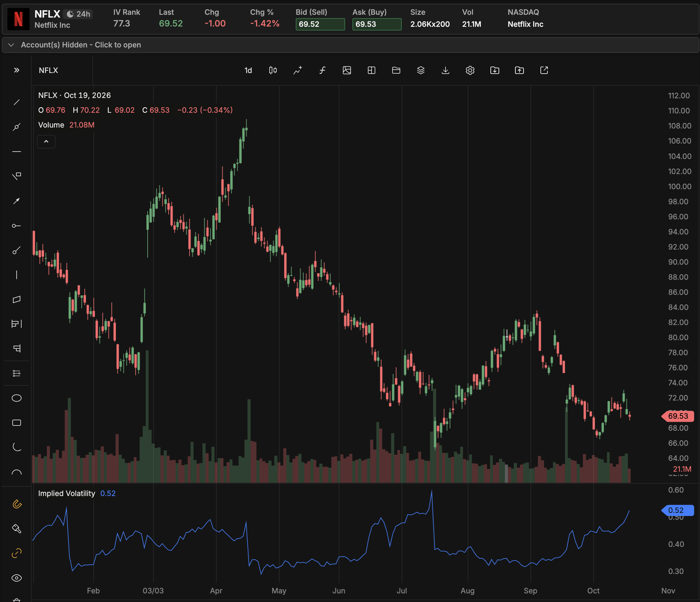Expand the left drawing toolbar
Screen dimensions: 700x602
(17, 70)
